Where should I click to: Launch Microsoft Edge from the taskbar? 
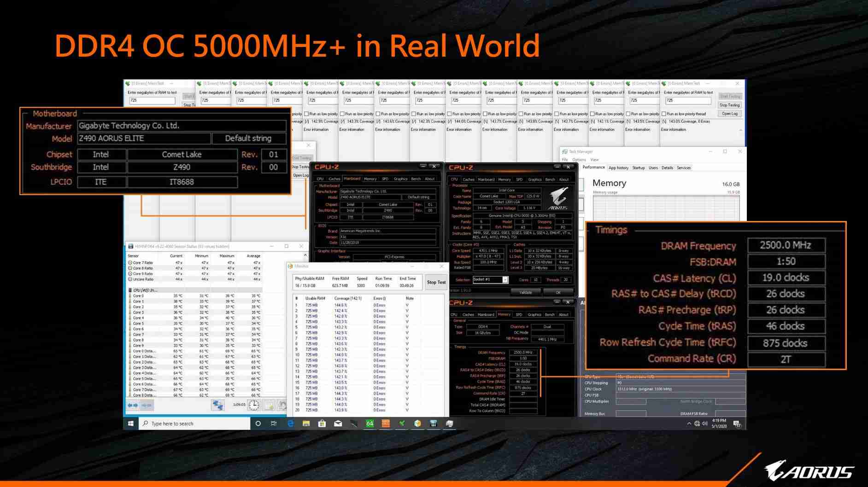click(x=290, y=423)
